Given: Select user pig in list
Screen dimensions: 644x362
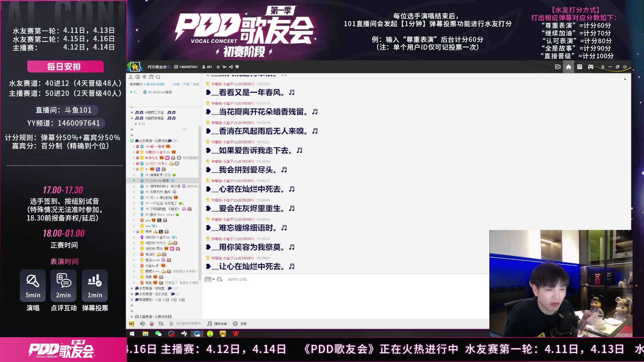Looking at the screenshot, I should click(148, 220).
